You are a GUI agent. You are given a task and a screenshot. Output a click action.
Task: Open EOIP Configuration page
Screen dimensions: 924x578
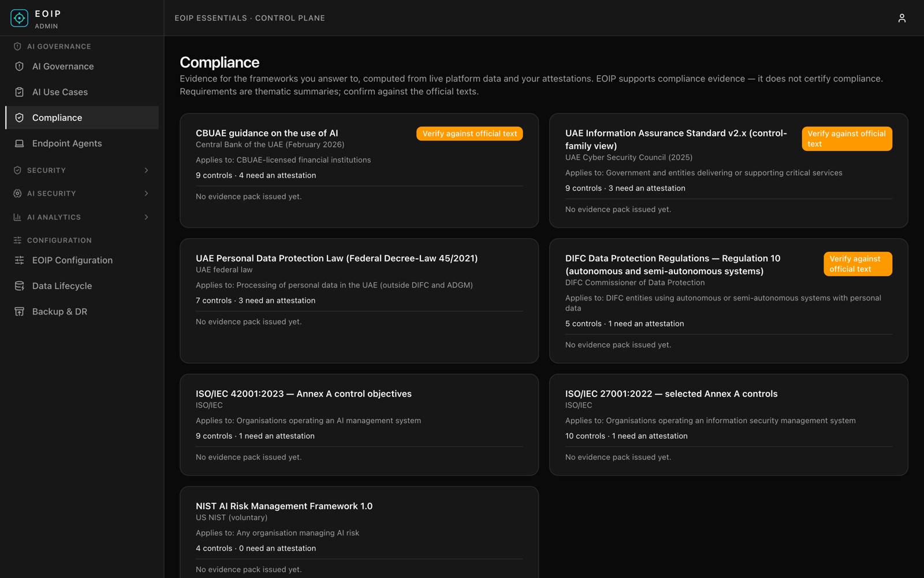pyautogui.click(x=82, y=260)
